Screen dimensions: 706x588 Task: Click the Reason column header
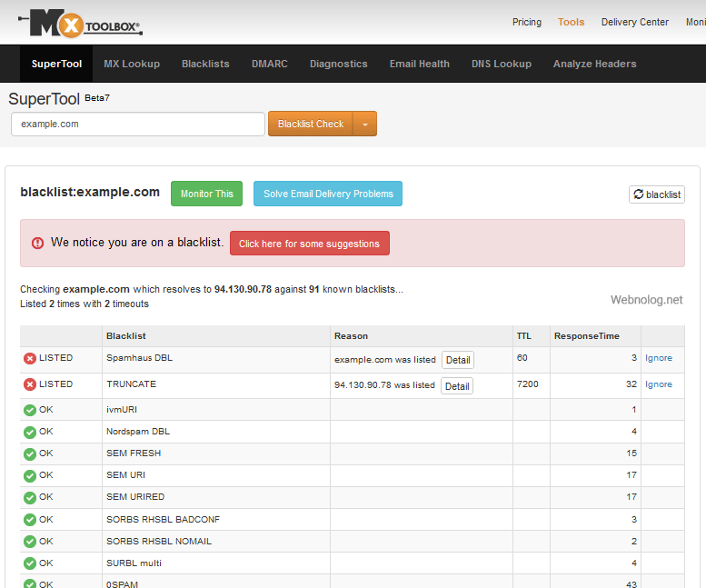(x=351, y=336)
